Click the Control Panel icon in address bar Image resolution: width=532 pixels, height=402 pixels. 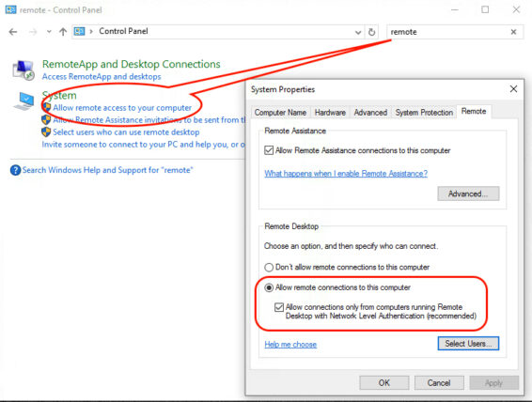point(79,32)
